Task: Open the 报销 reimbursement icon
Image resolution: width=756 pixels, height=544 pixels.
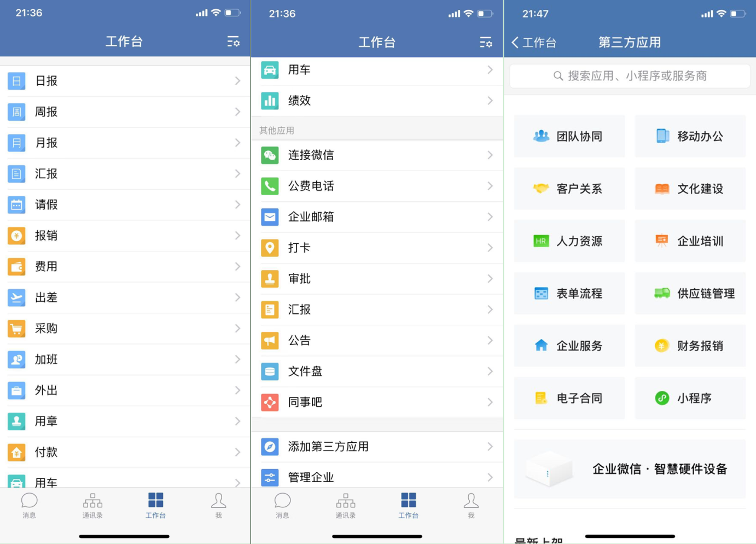Action: click(16, 236)
